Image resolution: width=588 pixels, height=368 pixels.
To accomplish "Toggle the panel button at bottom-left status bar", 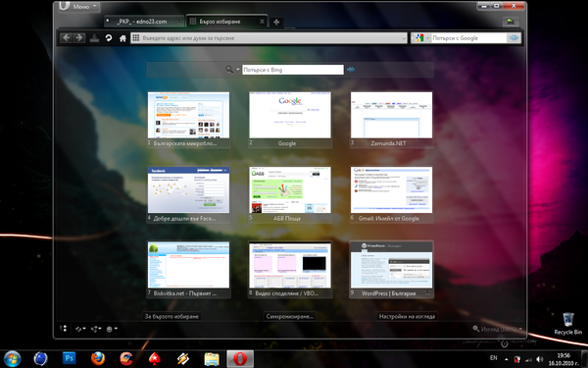I will tap(64, 329).
